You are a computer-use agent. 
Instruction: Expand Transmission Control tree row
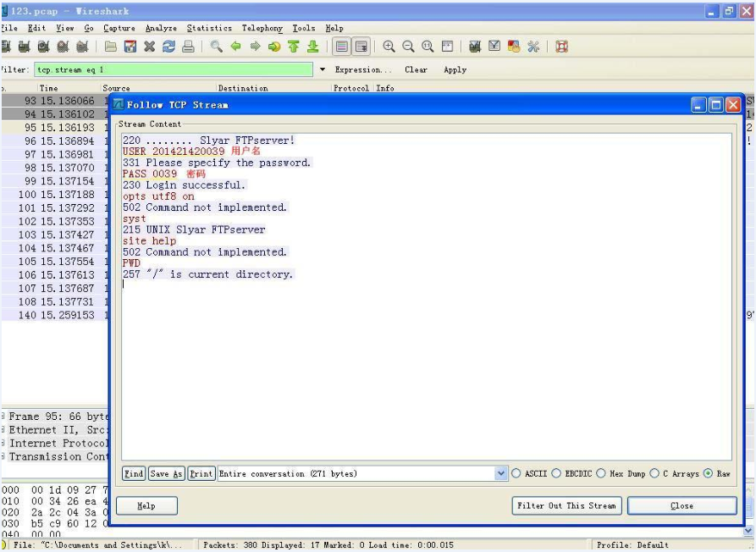[3, 456]
